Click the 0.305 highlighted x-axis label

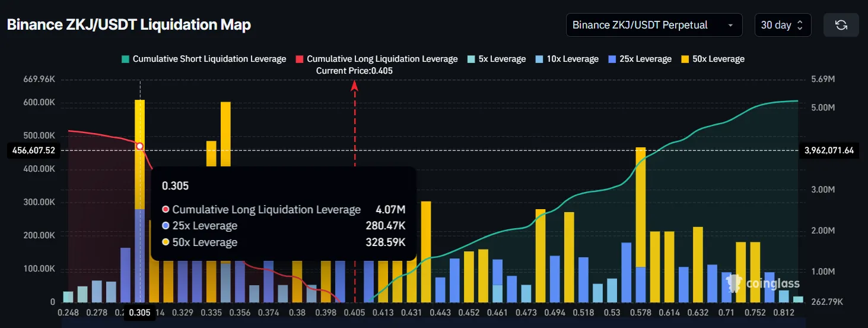click(x=139, y=312)
